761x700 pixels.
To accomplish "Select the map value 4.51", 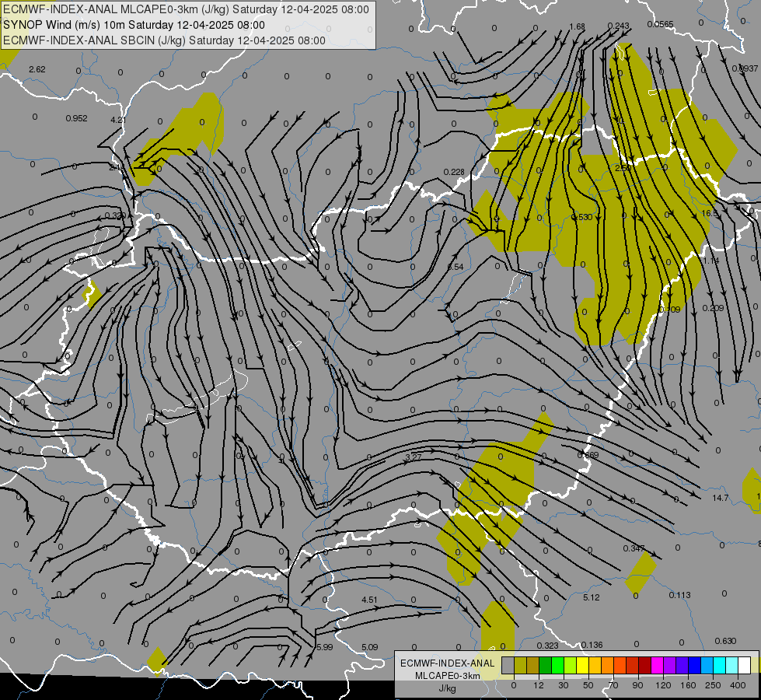I will click(x=369, y=600).
